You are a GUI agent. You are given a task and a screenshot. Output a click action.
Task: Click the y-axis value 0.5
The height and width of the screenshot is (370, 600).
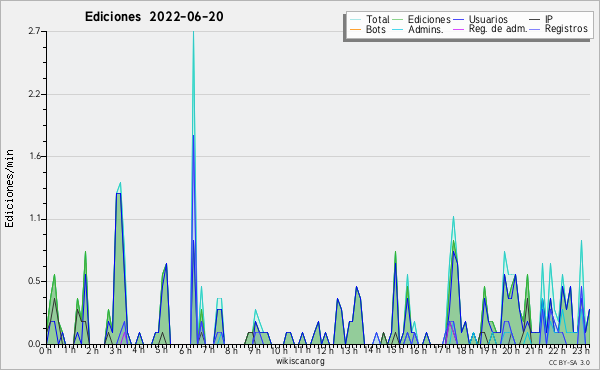pos(34,281)
